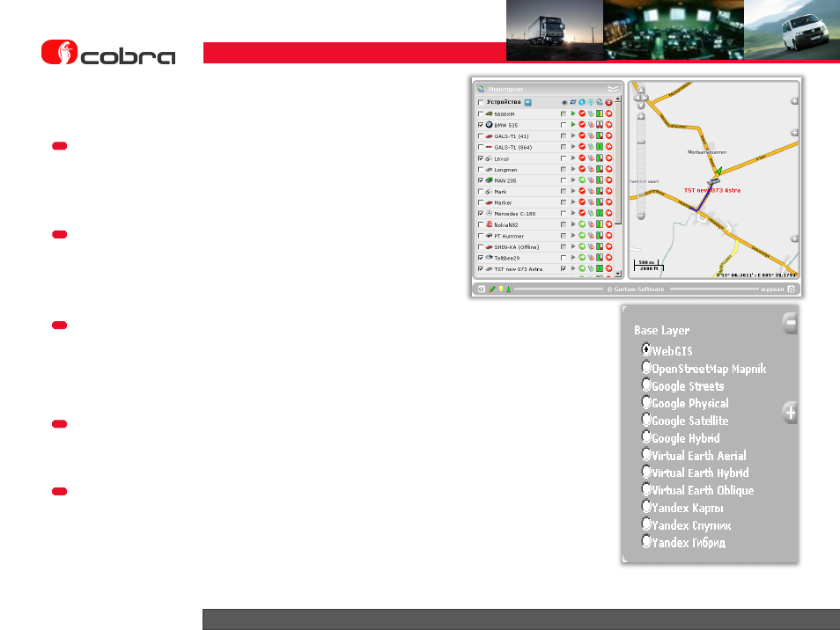This screenshot has height=630, width=840.
Task: Click the gray play arrow in PT Hummer row
Action: 572,236
